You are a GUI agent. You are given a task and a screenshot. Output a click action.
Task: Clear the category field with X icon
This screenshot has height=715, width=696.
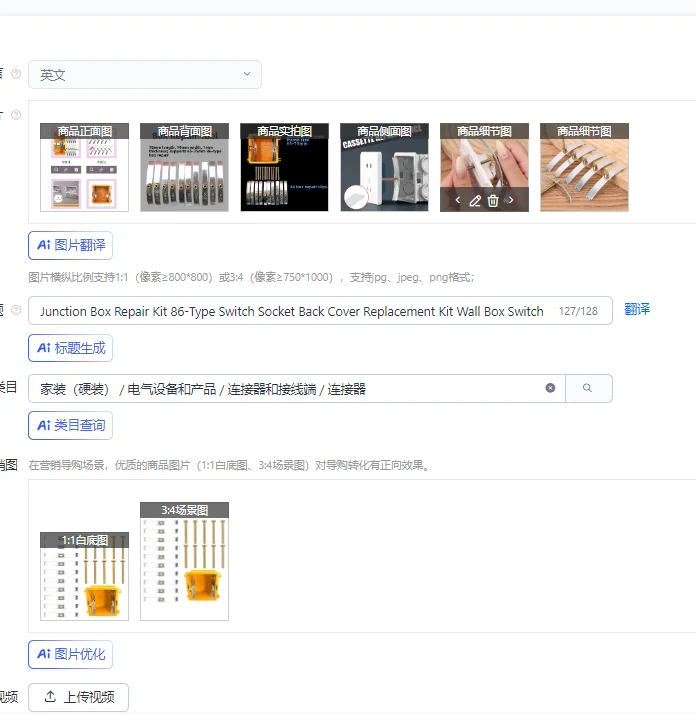pos(551,388)
